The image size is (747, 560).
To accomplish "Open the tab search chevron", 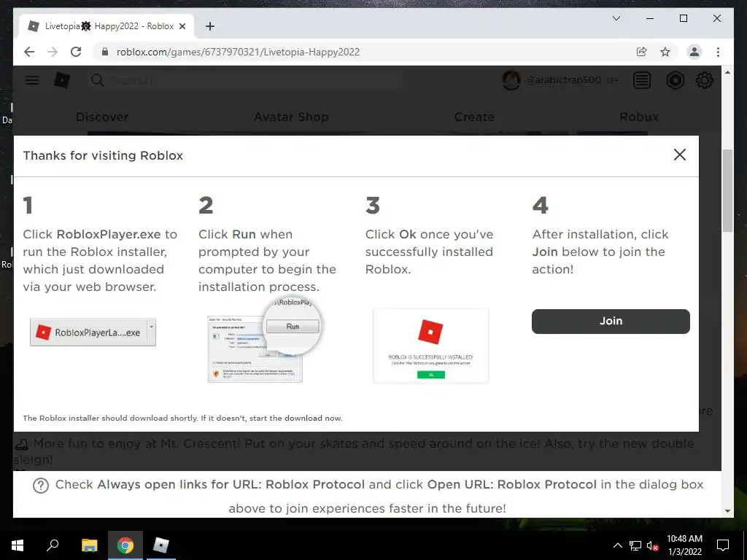I will [616, 18].
